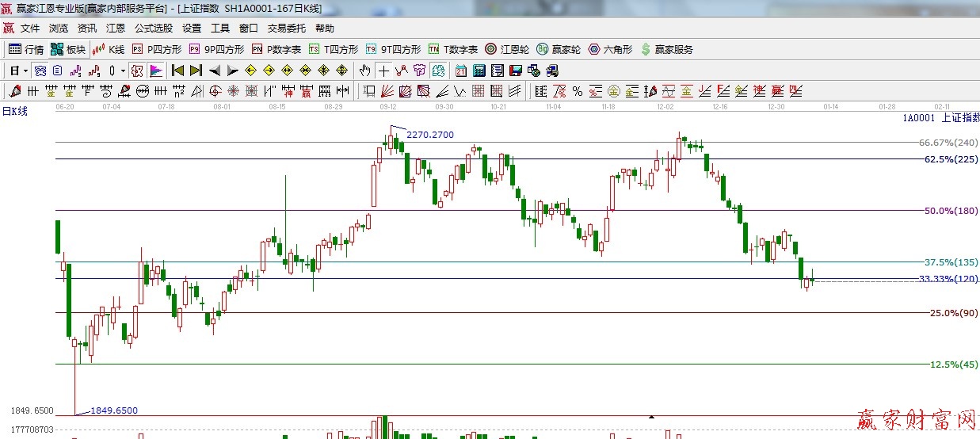
Task: Open the calendar icon in toolbar
Action: [460, 71]
